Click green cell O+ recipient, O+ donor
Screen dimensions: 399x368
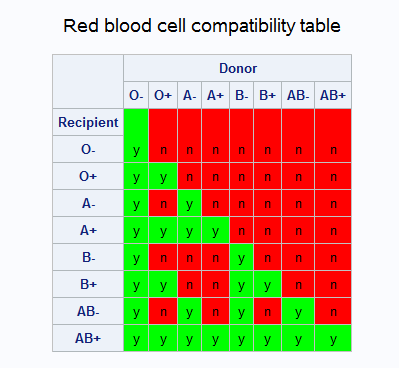pos(163,176)
